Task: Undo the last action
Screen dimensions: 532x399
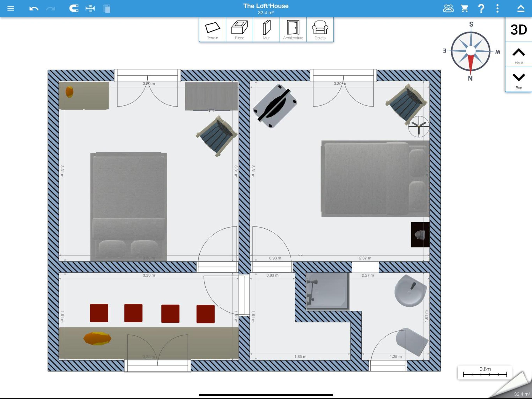Action: tap(34, 9)
